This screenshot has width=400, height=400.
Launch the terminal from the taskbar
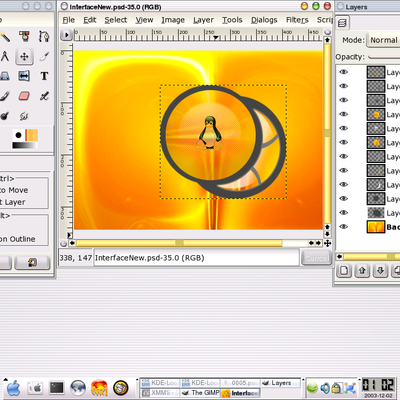coord(57,388)
